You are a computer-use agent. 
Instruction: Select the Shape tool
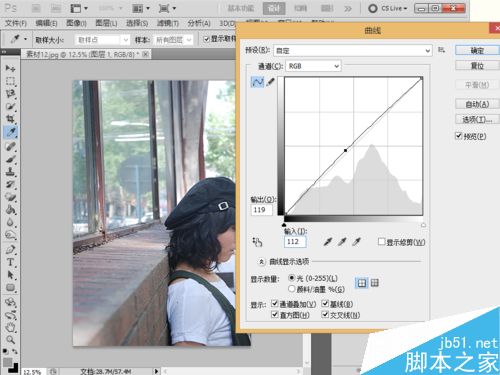point(11,288)
